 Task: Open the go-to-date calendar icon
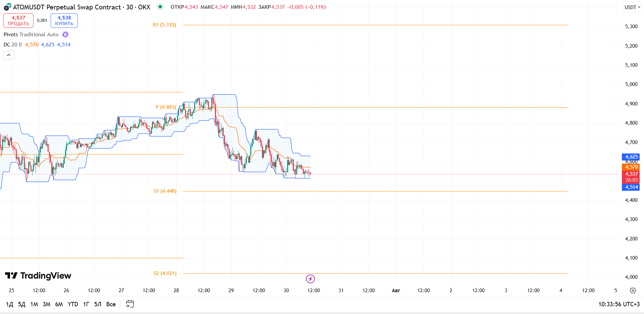(x=130, y=304)
